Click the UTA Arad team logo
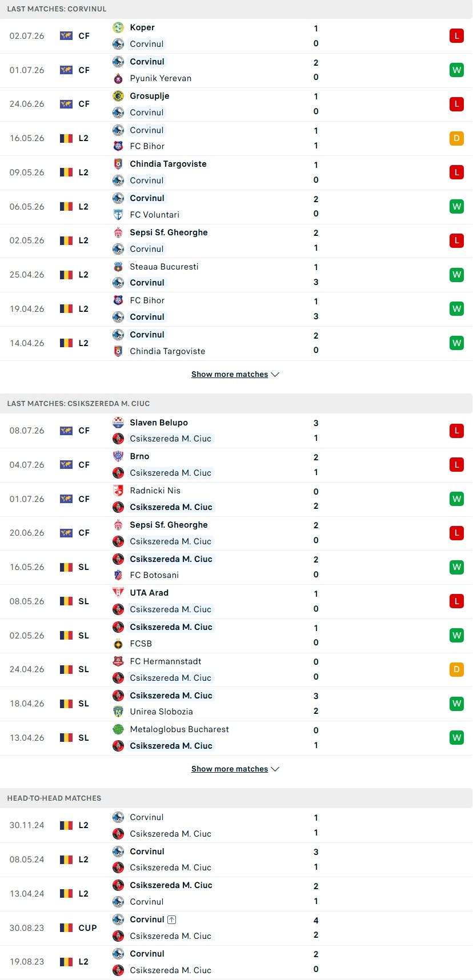473x980 pixels. coord(118,593)
